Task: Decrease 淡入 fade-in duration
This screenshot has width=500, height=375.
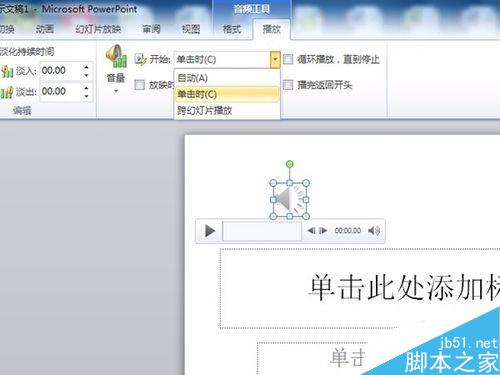Action: pos(86,75)
